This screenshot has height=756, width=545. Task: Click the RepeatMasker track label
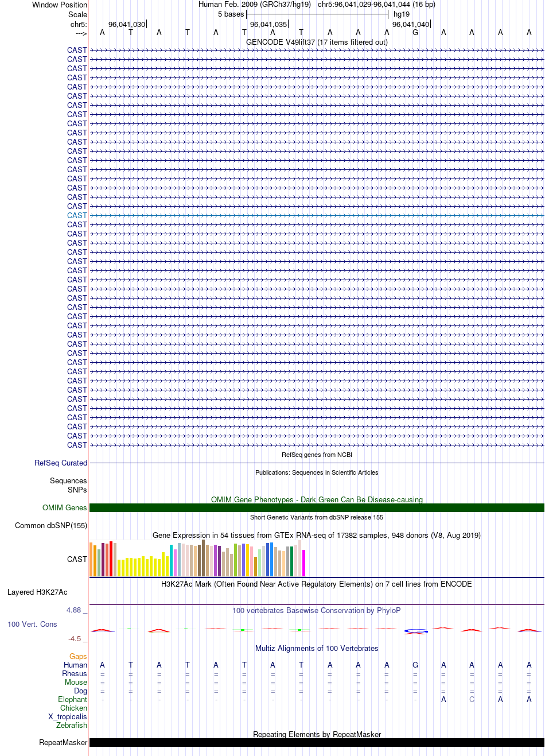pyautogui.click(x=63, y=742)
